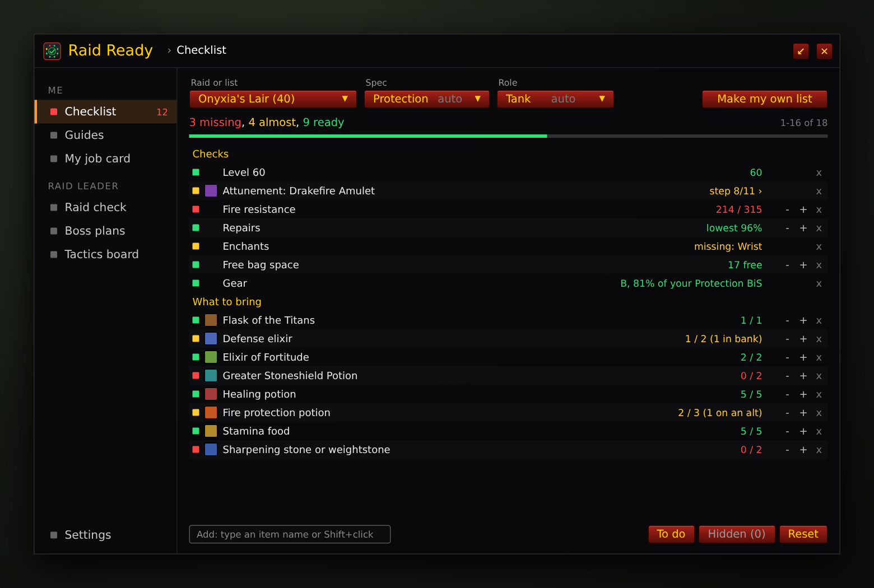
Task: Click the Hidden (0) button
Action: pos(737,534)
